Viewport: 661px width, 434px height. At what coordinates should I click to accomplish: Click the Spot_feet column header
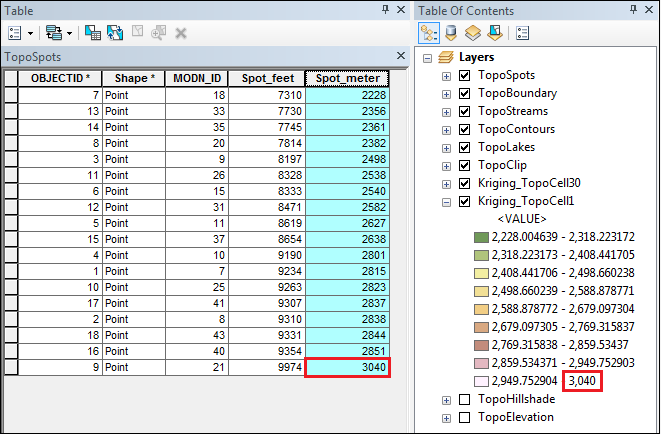267,78
